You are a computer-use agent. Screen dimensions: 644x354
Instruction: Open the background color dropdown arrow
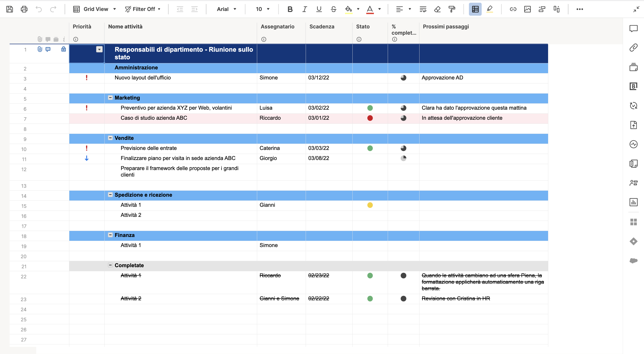358,9
